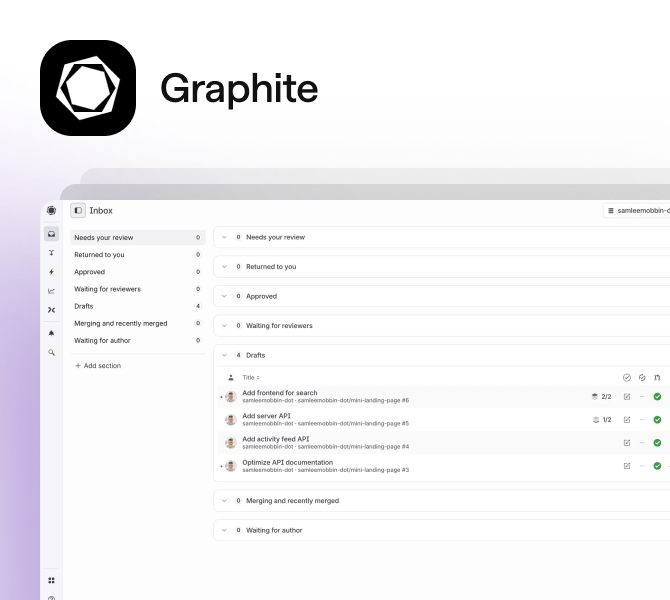Click avatar on Optimize API documentation row
The width and height of the screenshot is (670, 600).
pyautogui.click(x=231, y=466)
